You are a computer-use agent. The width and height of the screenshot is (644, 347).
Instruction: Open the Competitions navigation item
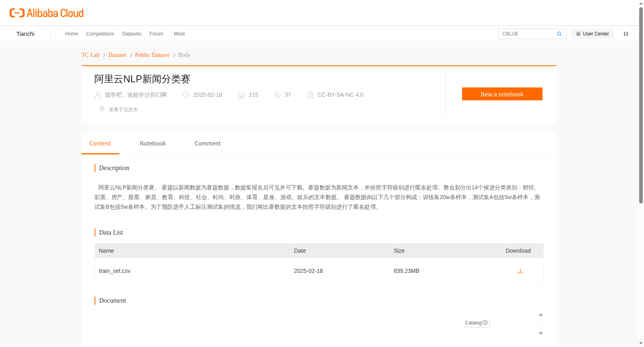pyautogui.click(x=100, y=34)
